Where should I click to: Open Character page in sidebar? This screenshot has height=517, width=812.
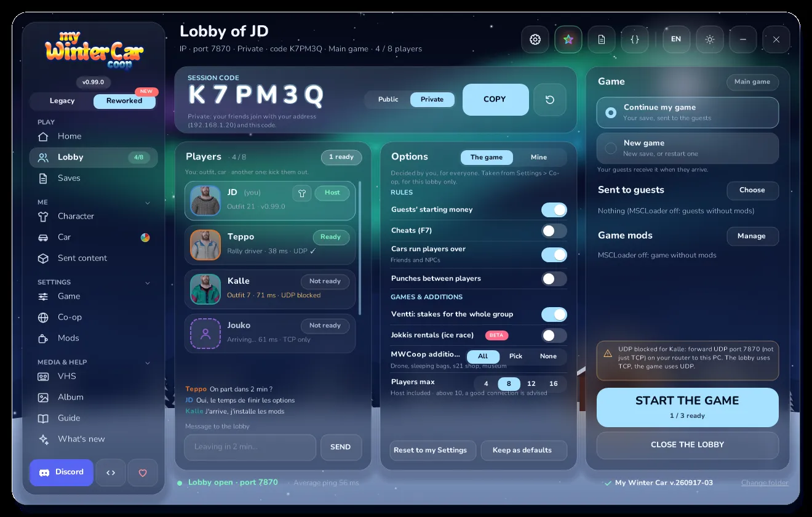click(x=94, y=217)
